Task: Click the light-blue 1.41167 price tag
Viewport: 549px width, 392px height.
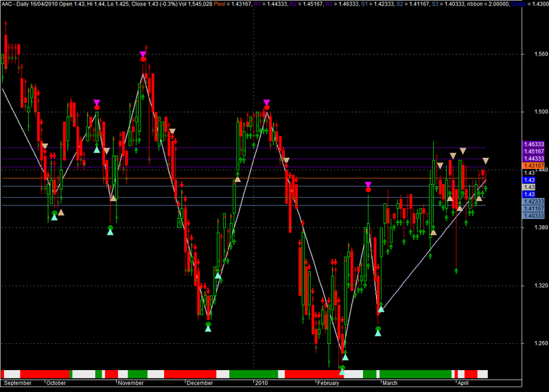Action: (534, 209)
